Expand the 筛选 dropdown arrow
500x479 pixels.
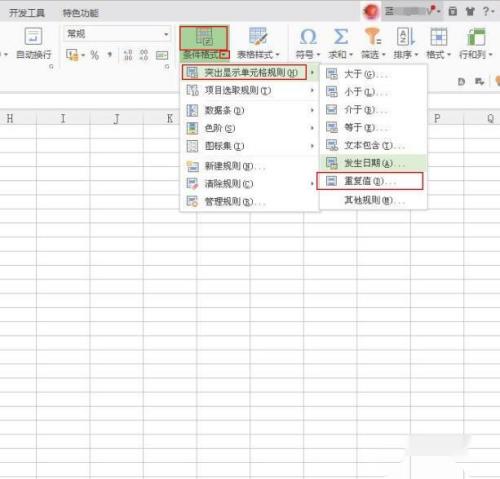click(x=384, y=54)
